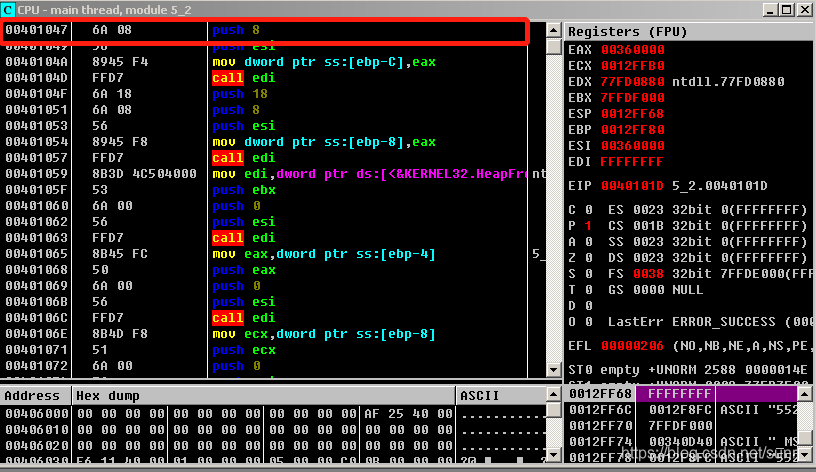
Task: Toggle the A auxiliary flag
Action: (588, 242)
